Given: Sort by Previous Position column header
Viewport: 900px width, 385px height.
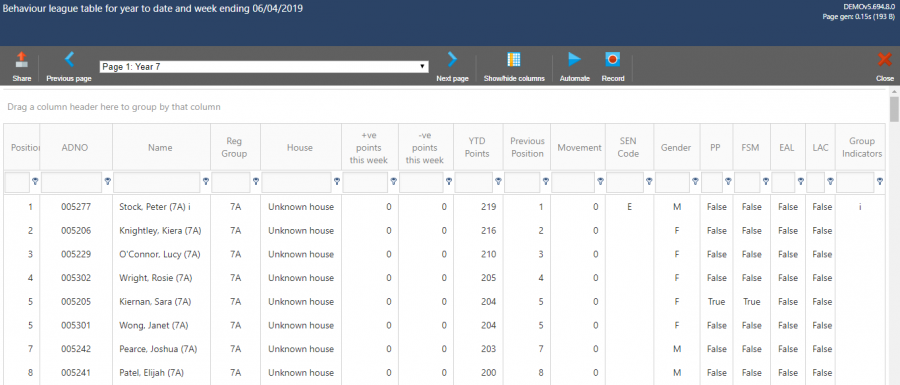Looking at the screenshot, I should (527, 147).
